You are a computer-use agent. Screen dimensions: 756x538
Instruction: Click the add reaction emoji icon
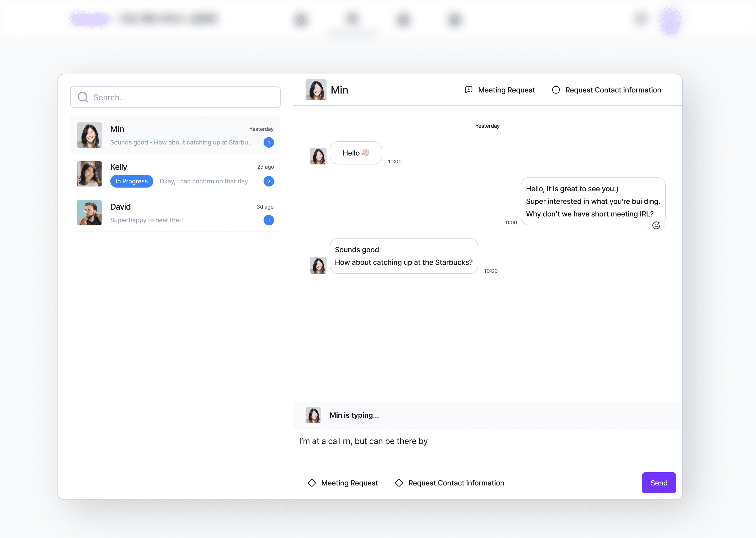click(x=656, y=225)
